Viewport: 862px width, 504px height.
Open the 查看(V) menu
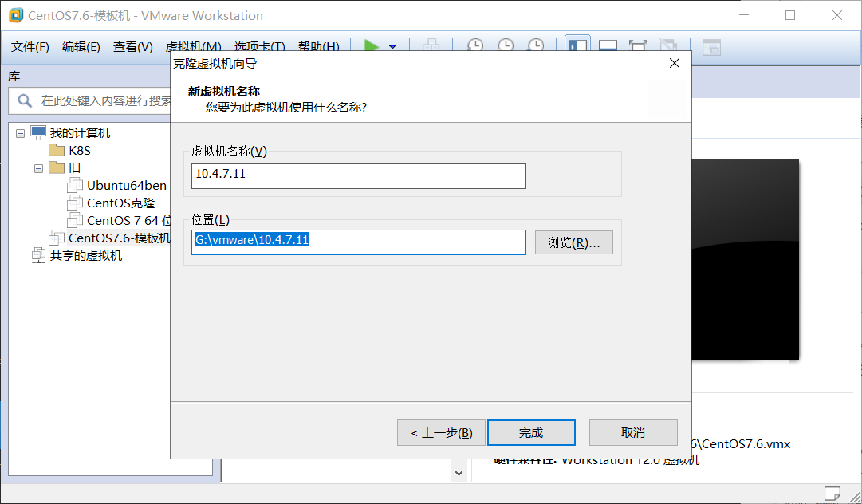click(132, 47)
